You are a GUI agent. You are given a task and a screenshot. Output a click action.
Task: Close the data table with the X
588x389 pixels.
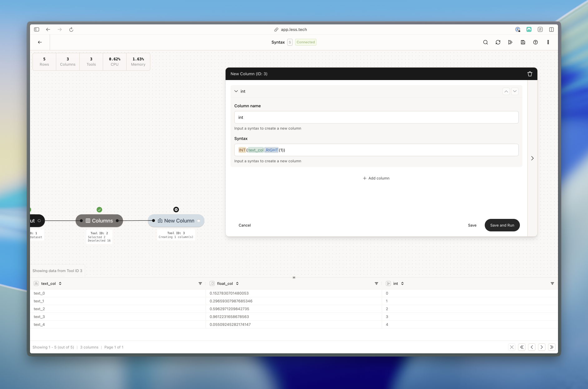pos(512,347)
